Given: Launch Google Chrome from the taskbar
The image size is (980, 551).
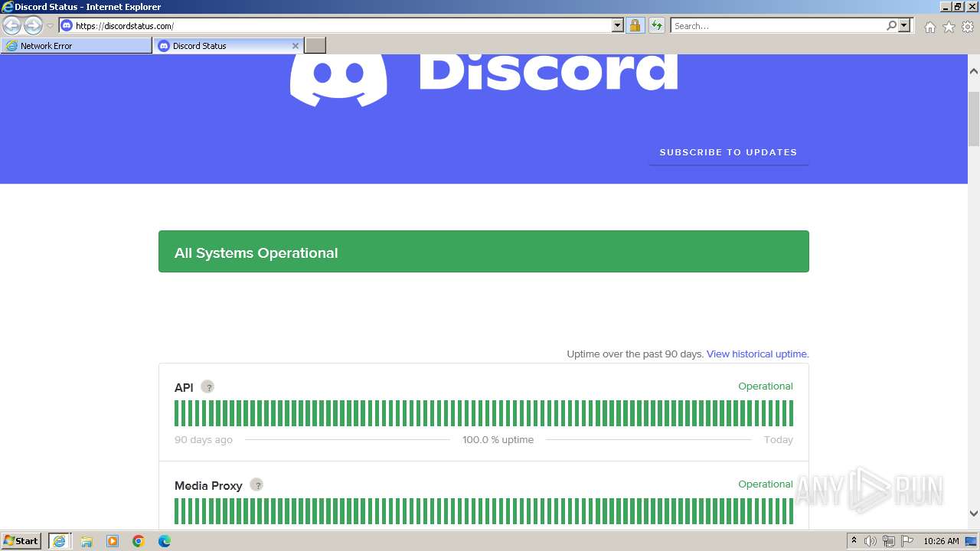Looking at the screenshot, I should pyautogui.click(x=139, y=541).
